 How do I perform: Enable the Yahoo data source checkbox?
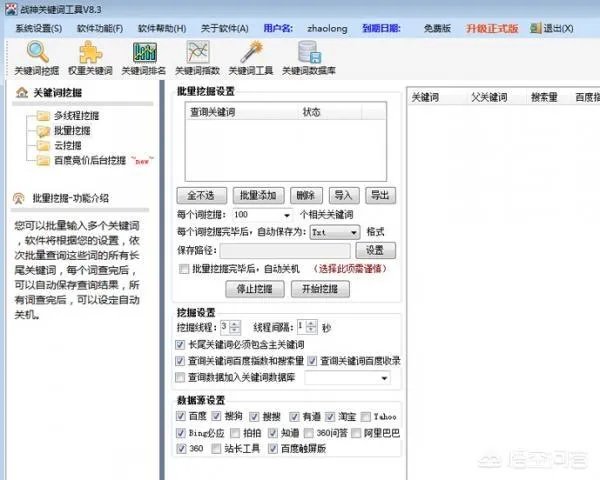pyautogui.click(x=365, y=416)
